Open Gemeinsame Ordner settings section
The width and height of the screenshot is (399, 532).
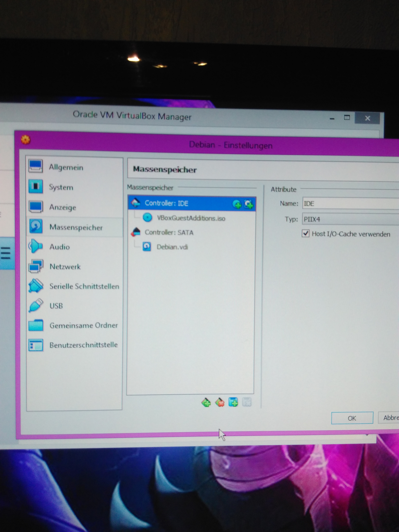[x=84, y=325]
